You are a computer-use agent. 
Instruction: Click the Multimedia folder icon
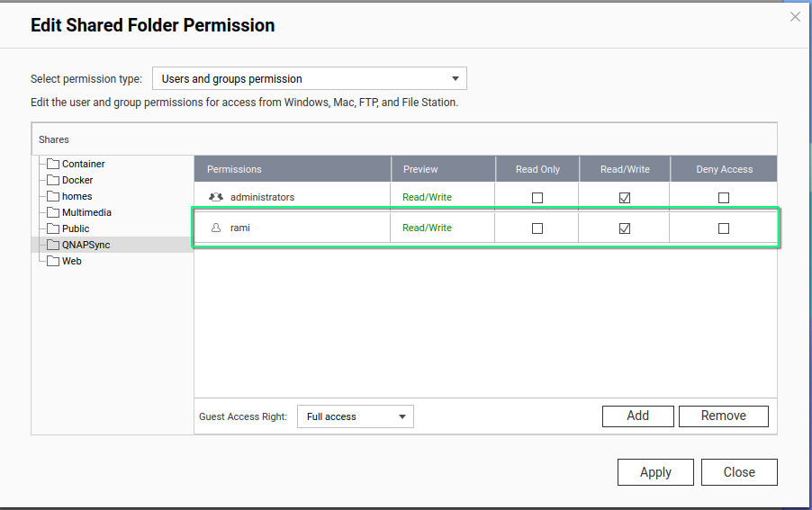[53, 212]
